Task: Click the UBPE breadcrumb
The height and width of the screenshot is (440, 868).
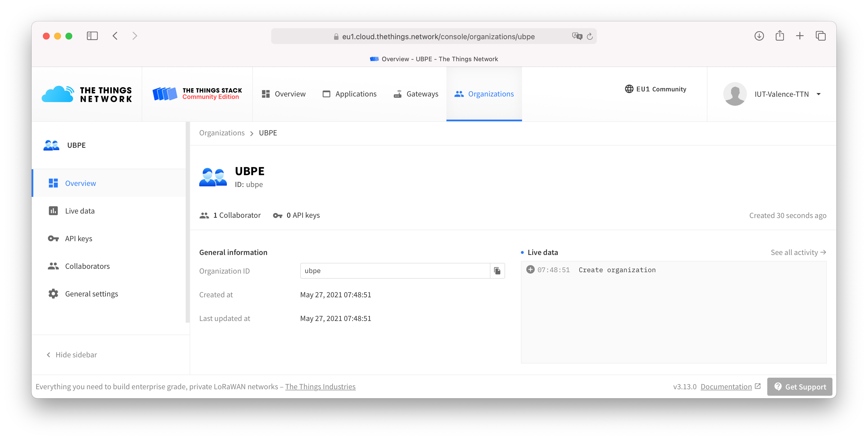Action: (x=268, y=133)
